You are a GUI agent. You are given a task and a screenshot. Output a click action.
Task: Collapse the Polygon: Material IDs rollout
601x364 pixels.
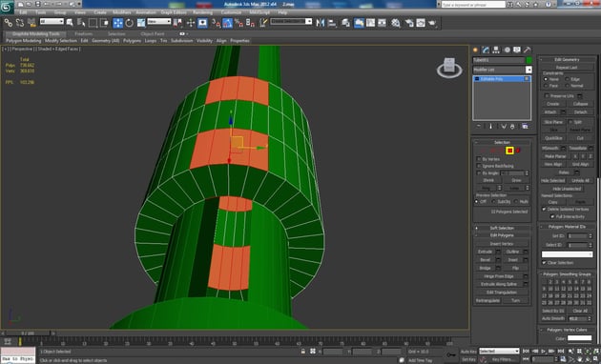[x=567, y=227]
